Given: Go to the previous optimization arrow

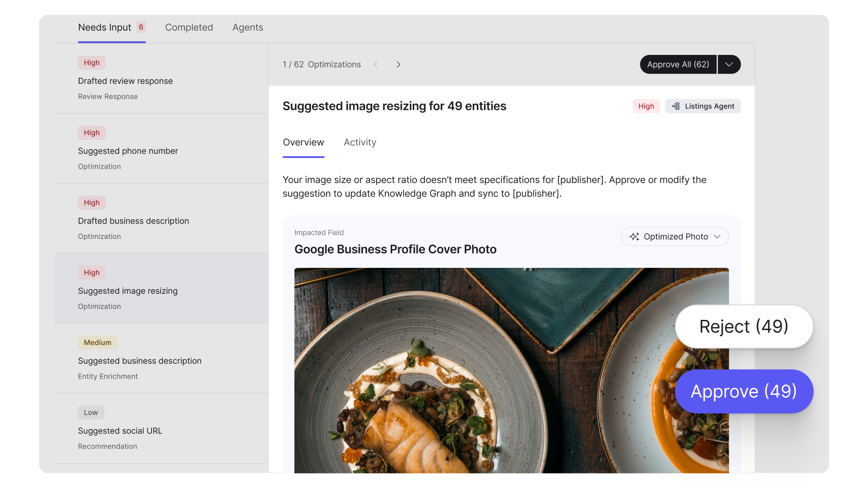Looking at the screenshot, I should coord(376,65).
